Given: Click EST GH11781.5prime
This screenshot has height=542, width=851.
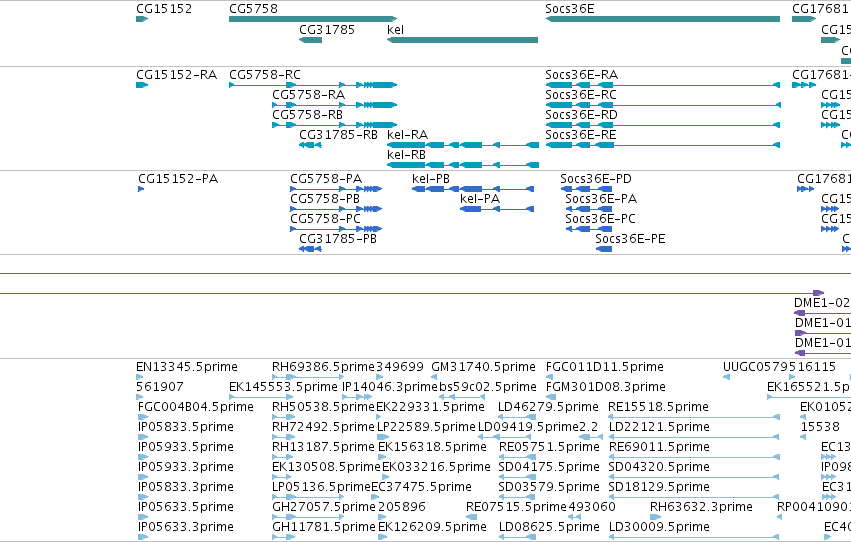Looking at the screenshot, I should [324, 527].
